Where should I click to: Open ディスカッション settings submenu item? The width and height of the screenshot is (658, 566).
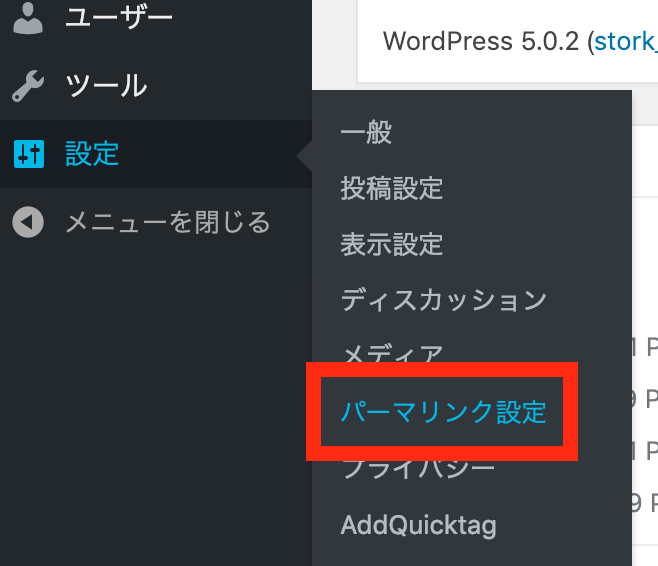444,300
